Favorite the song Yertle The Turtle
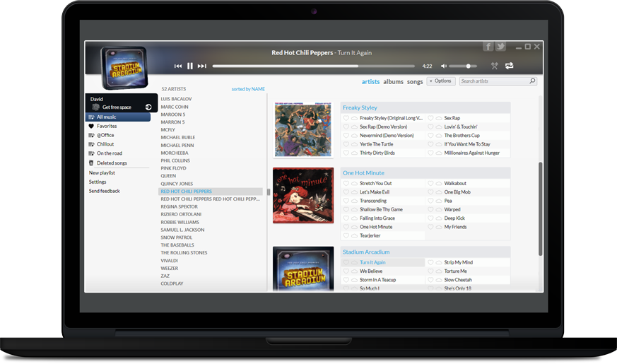Viewport: 617px width, 364px height. (346, 144)
